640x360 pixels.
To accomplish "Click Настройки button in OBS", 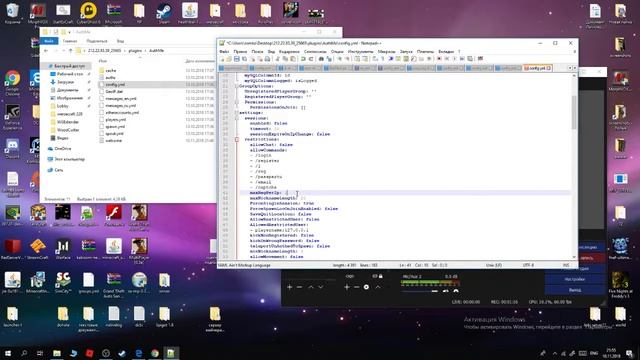I will pos(574,279).
